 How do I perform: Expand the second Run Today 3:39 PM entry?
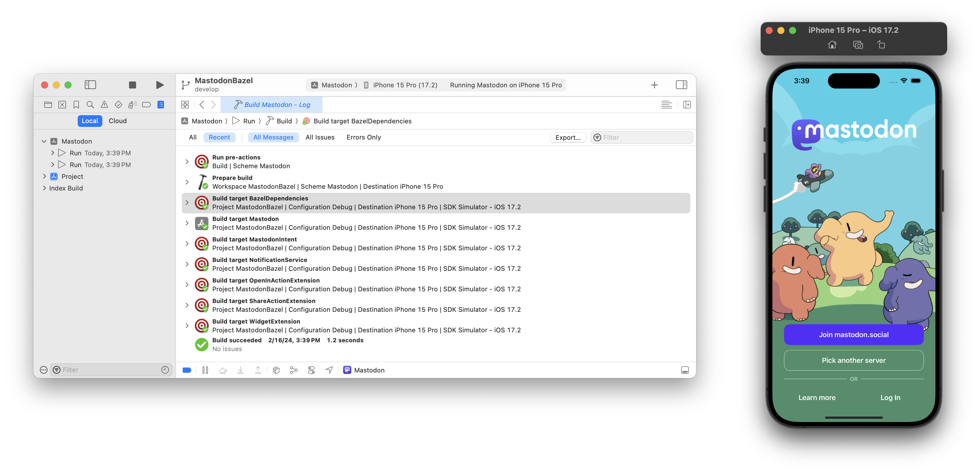coord(52,165)
